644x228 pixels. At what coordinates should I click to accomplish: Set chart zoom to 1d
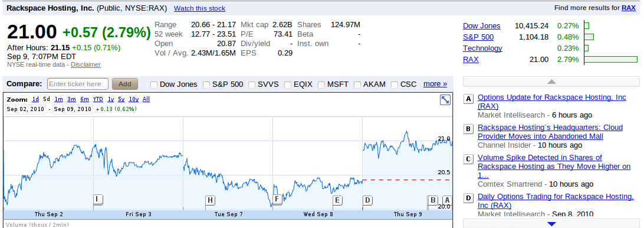pyautogui.click(x=36, y=99)
